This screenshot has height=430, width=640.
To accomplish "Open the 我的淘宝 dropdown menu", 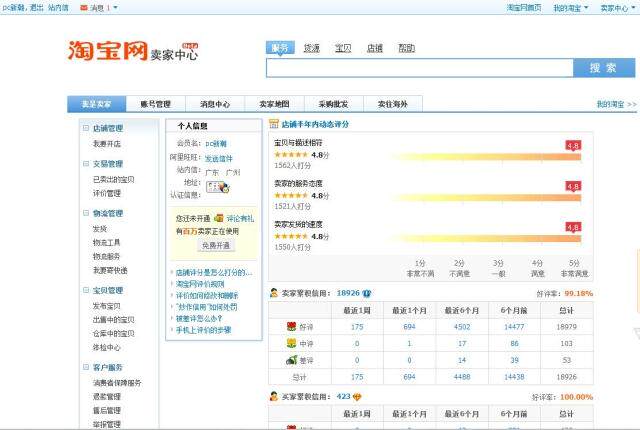I will 571,8.
